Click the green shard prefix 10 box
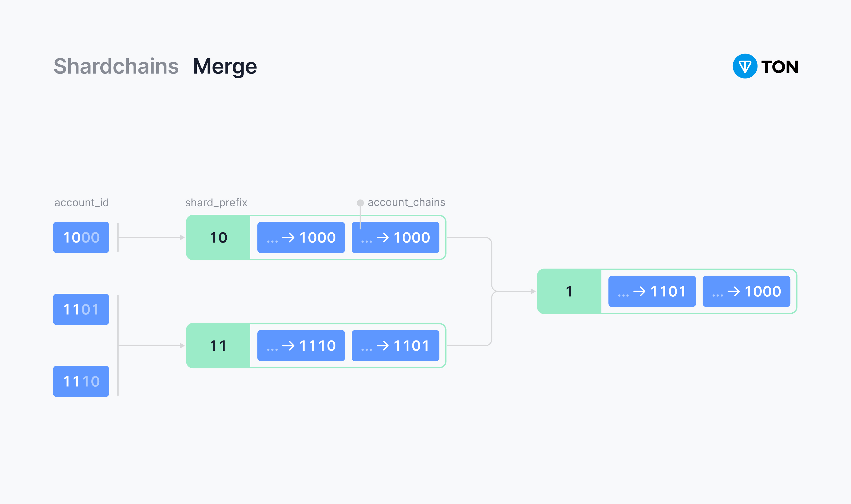The height and width of the screenshot is (504, 851). (x=218, y=237)
